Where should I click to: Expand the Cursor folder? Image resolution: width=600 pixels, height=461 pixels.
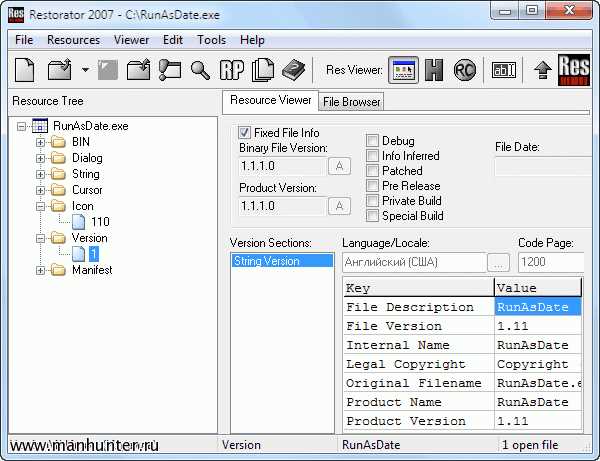click(x=40, y=190)
